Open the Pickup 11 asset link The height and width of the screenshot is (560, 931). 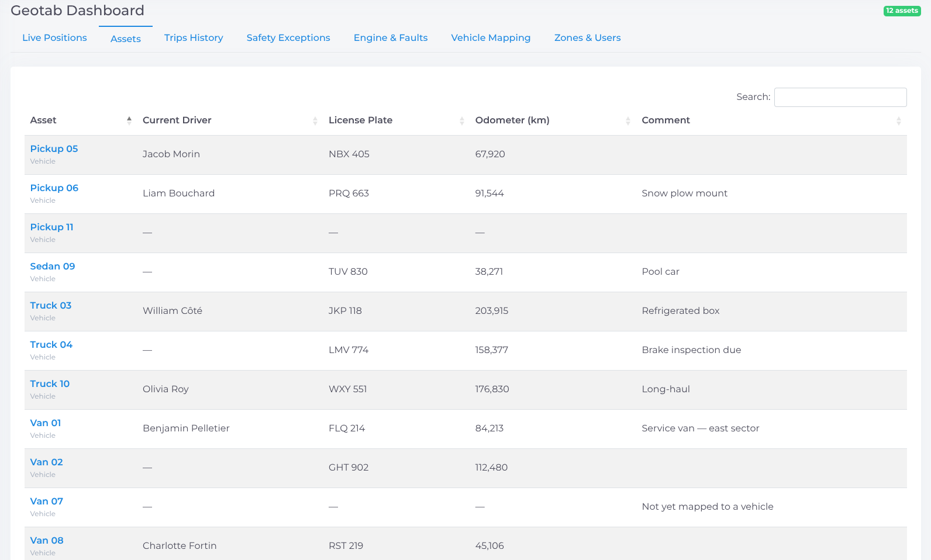(x=51, y=227)
